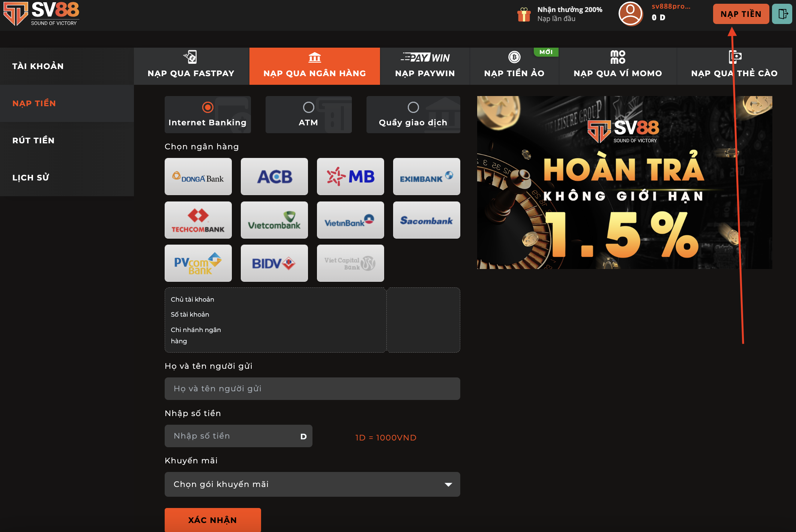Select the Vietcombank logo
Viewport: 796px width, 532px height.
(x=274, y=220)
